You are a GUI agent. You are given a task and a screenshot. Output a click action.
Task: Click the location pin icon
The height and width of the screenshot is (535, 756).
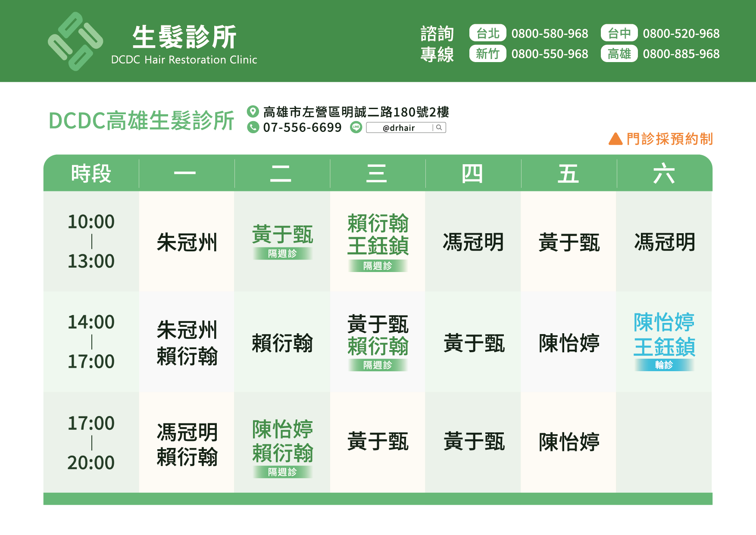click(x=253, y=112)
